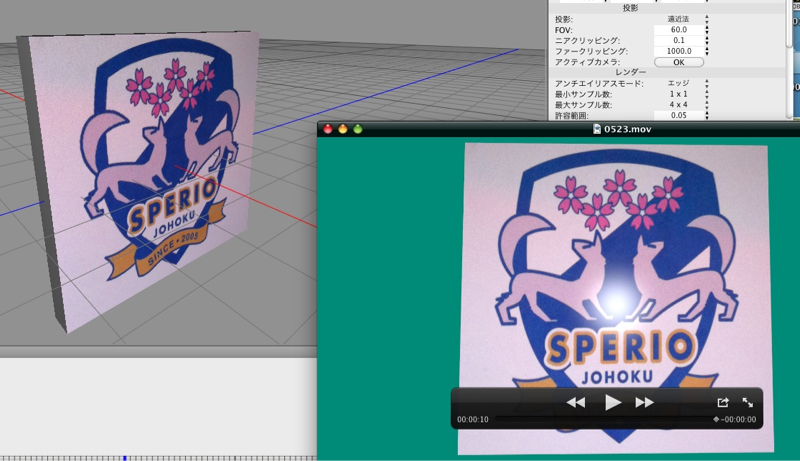Open minimum samples dropdown 1 x 1
This screenshot has width=800, height=461.
pyautogui.click(x=681, y=94)
